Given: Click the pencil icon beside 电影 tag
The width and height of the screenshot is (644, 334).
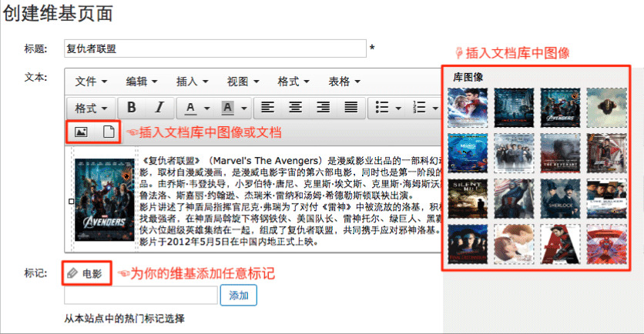Looking at the screenshot, I should 72,273.
